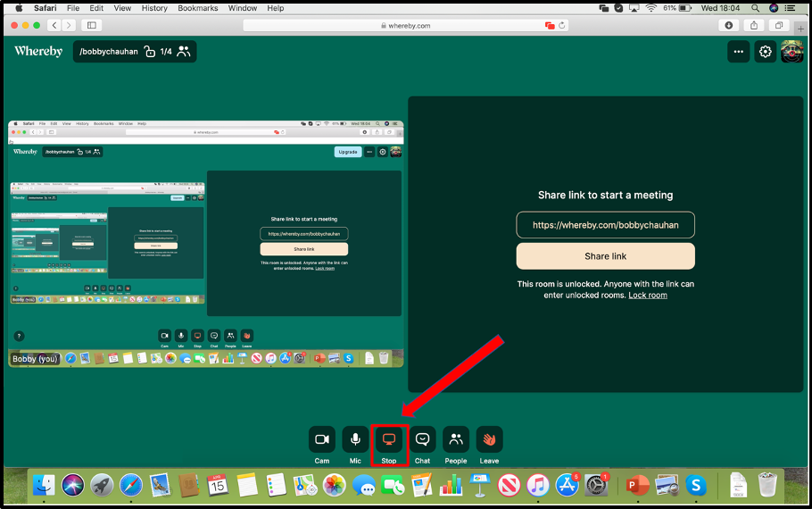This screenshot has height=509, width=812.
Task: Open the /bobbychauhan room info dropdown
Action: point(135,51)
